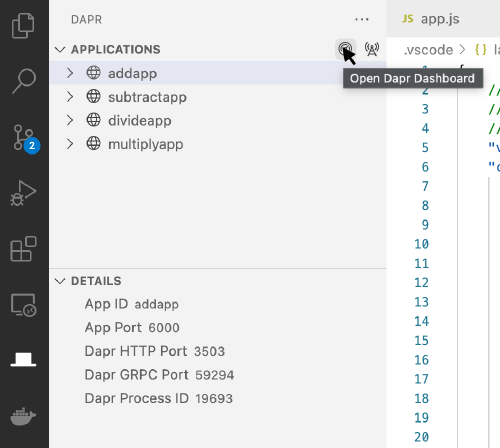Expand the multiplyapp tree node
500x448 pixels.
(70, 144)
